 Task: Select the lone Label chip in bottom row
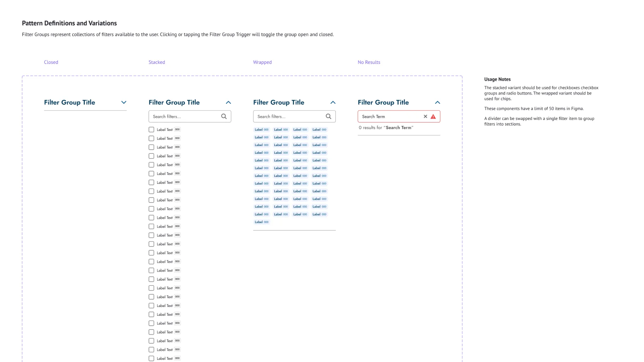[x=262, y=222]
